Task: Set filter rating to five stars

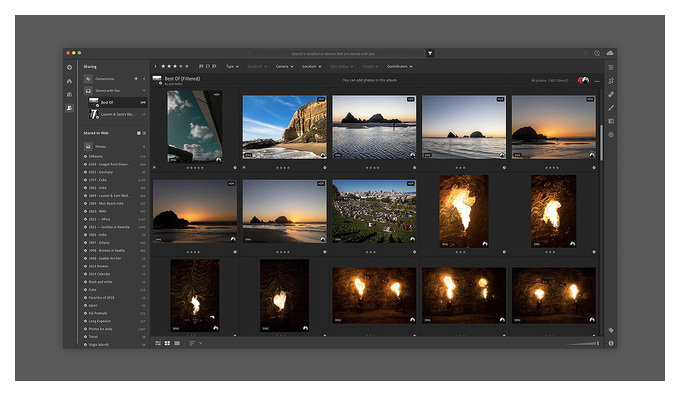Action: [187, 66]
